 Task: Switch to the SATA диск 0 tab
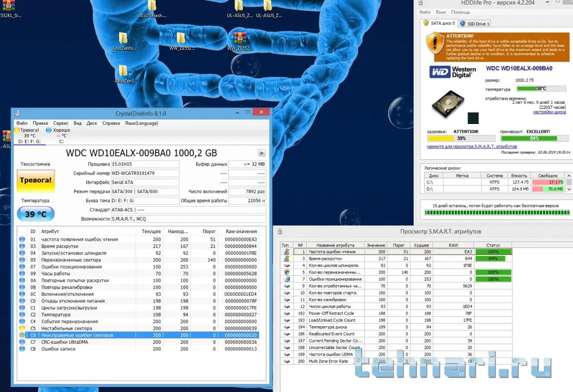pos(439,23)
